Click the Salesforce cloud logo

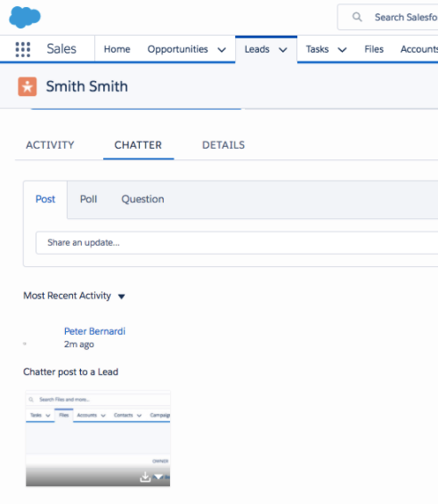[25, 17]
